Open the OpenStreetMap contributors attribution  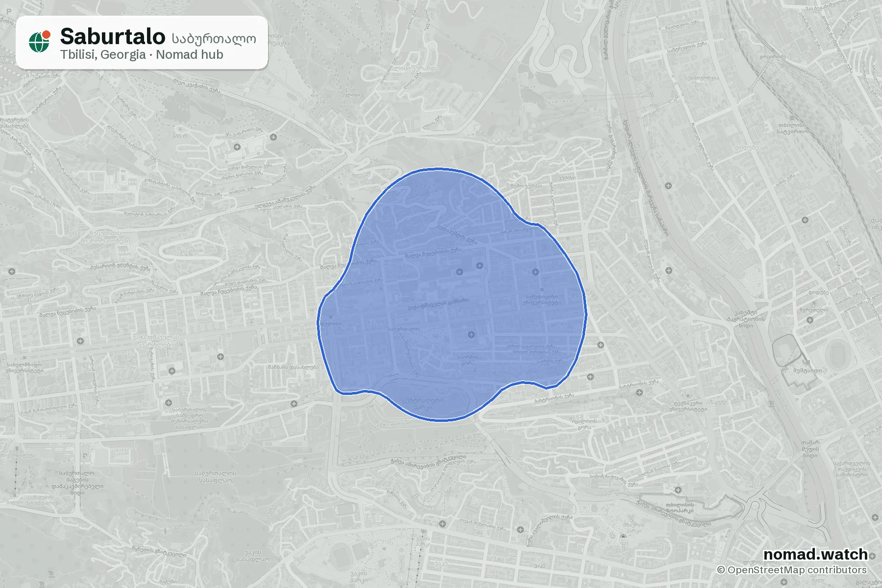click(x=792, y=570)
